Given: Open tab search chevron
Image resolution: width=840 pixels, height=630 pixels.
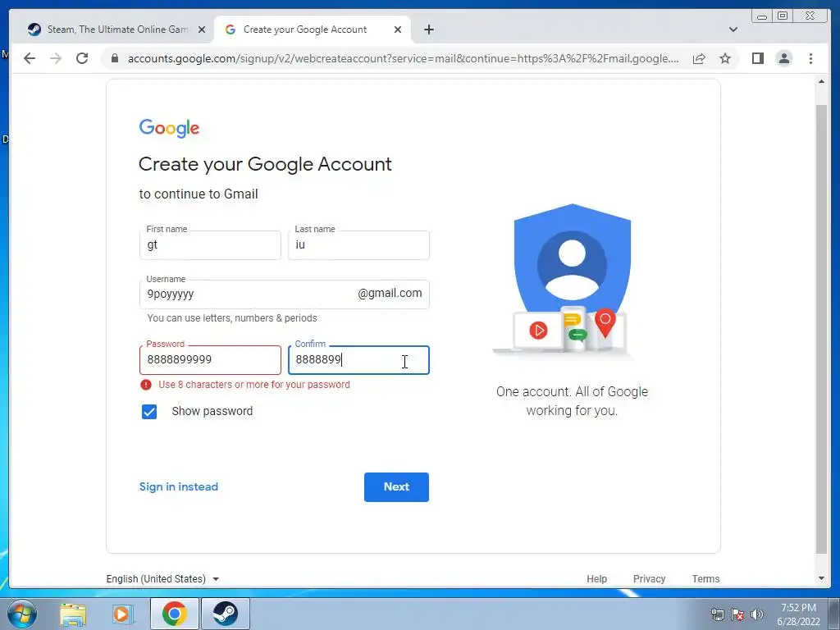Looking at the screenshot, I should coord(733,30).
